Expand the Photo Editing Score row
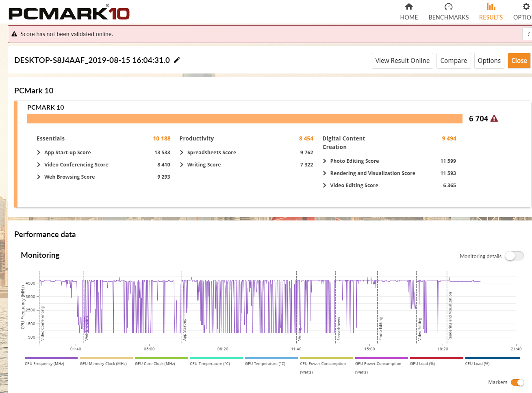532x393 pixels. tap(325, 161)
